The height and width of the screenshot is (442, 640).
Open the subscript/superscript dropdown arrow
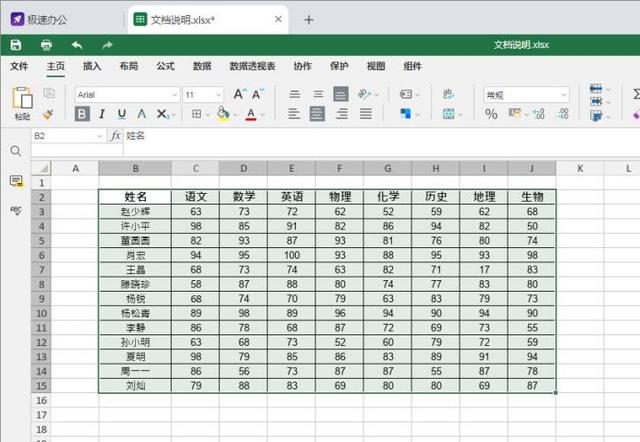pos(173,115)
